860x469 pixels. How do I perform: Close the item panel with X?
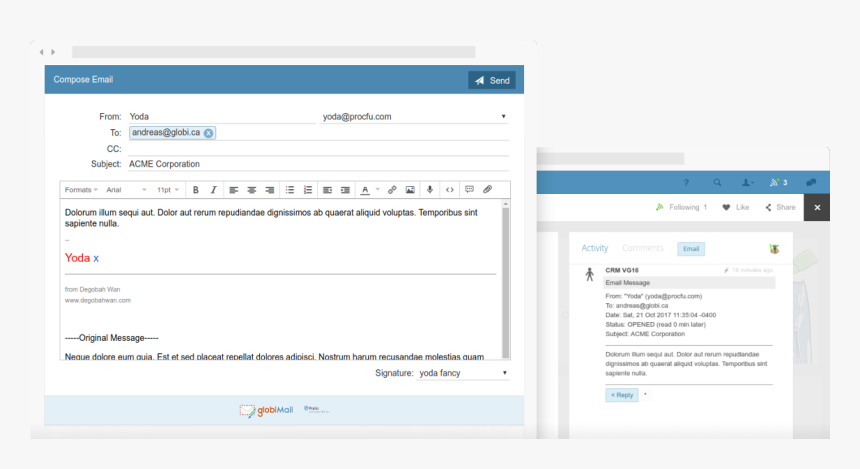pos(817,207)
